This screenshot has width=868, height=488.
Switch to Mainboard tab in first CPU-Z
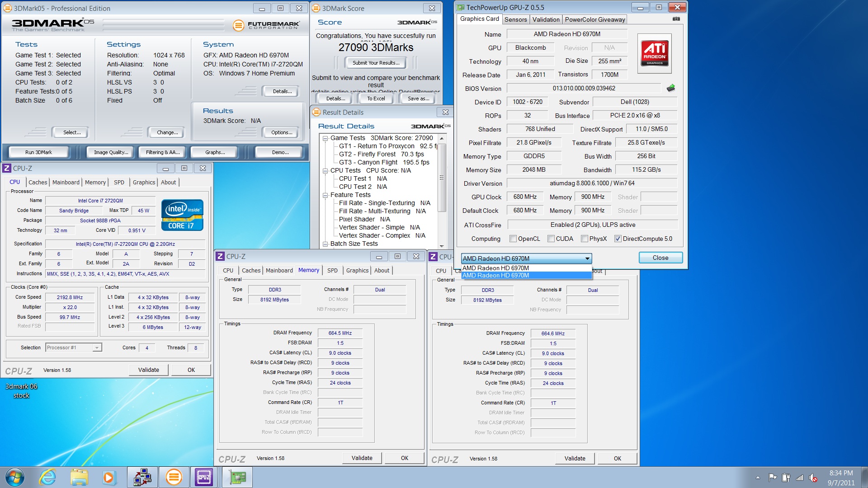(x=66, y=182)
